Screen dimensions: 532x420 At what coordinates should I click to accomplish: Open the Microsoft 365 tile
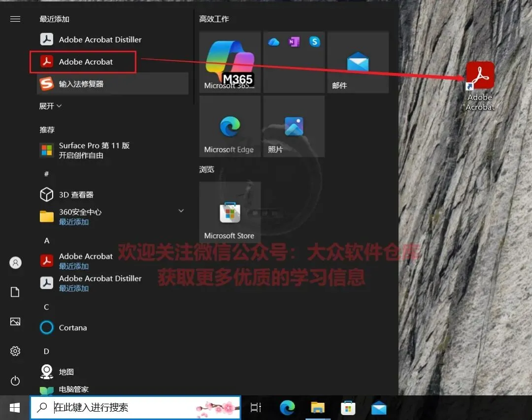pos(230,62)
